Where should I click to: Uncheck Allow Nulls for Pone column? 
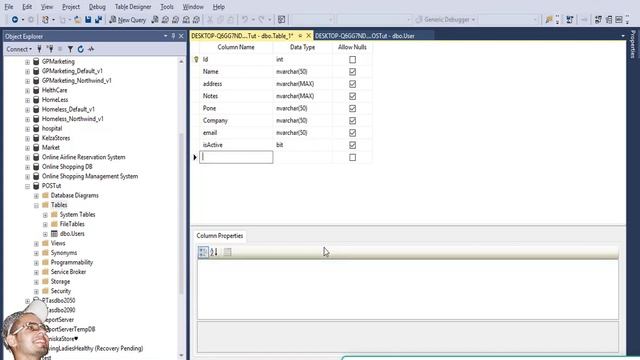click(352, 109)
